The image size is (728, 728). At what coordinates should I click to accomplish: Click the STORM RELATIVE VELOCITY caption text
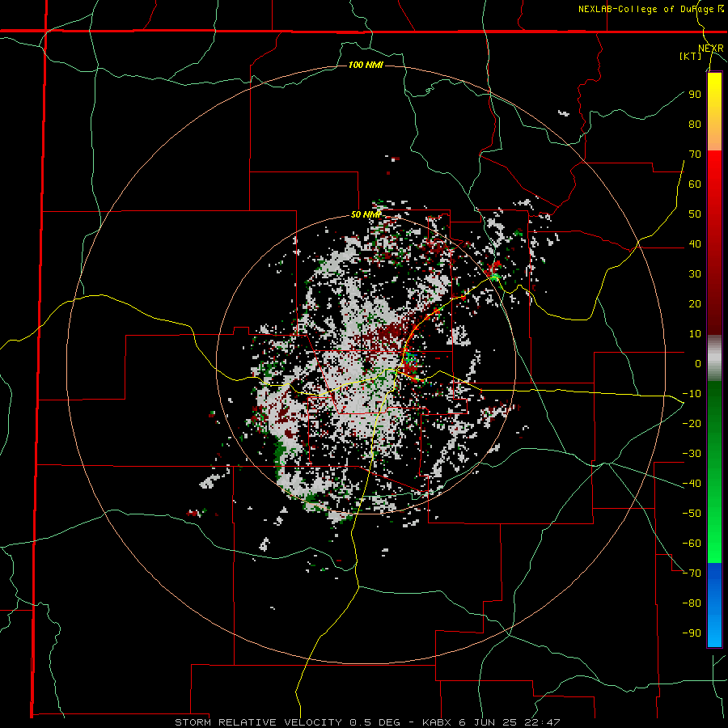click(x=259, y=722)
